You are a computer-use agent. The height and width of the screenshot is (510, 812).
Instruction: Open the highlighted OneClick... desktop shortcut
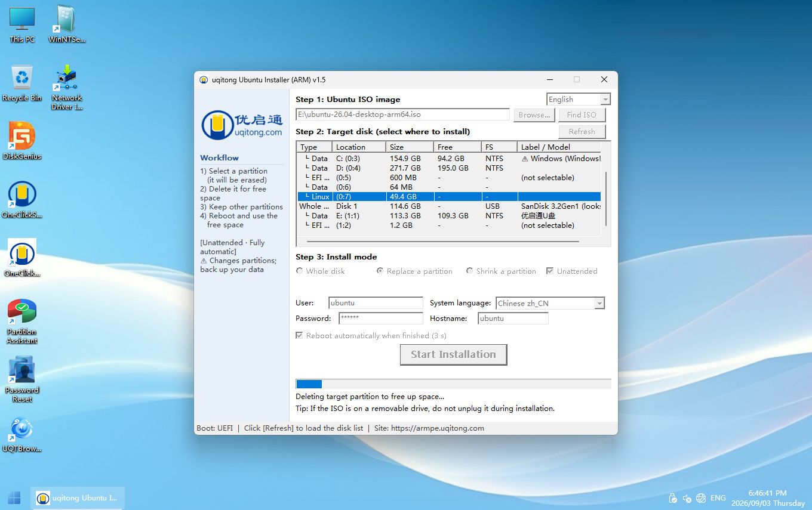point(22,258)
